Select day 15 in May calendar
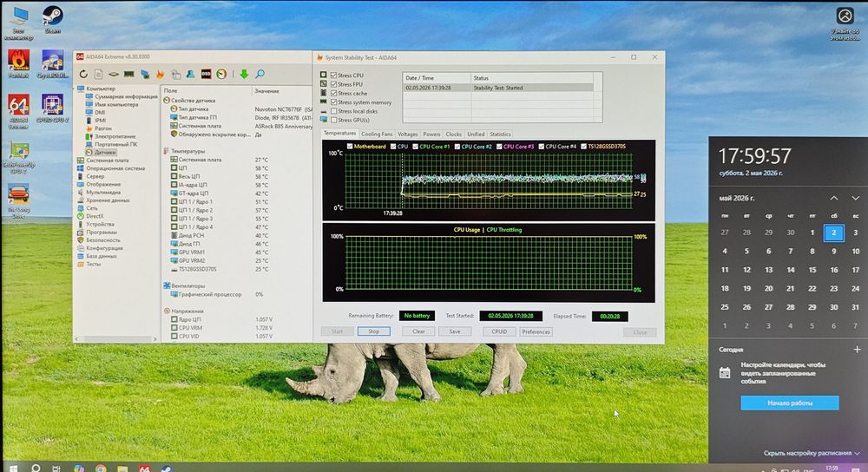The height and width of the screenshot is (472, 868). [x=812, y=270]
